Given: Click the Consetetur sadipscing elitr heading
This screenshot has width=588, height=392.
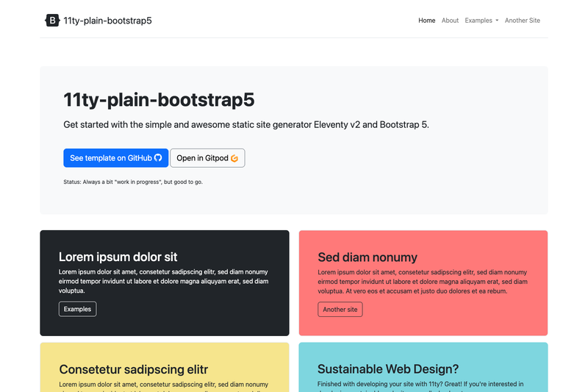Looking at the screenshot, I should click(x=134, y=369).
